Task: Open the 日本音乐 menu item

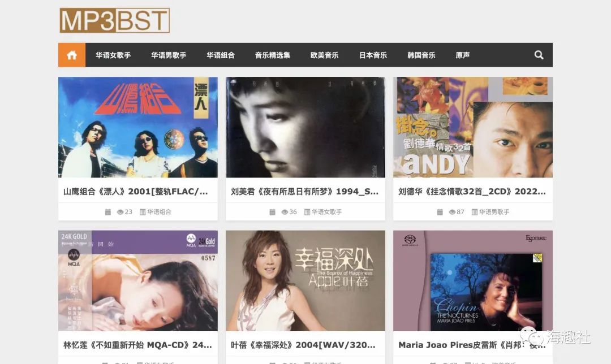Action: [x=373, y=55]
